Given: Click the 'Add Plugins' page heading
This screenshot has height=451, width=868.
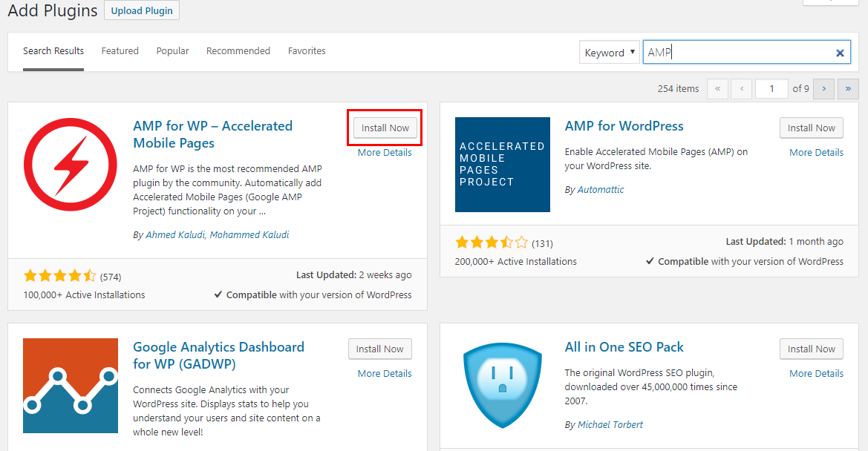Looking at the screenshot, I should (x=53, y=10).
